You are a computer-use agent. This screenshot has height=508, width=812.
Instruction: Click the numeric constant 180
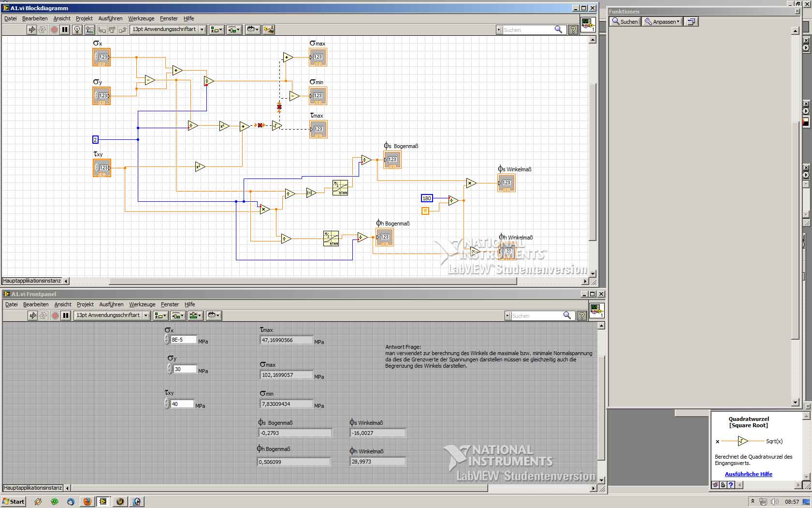427,198
